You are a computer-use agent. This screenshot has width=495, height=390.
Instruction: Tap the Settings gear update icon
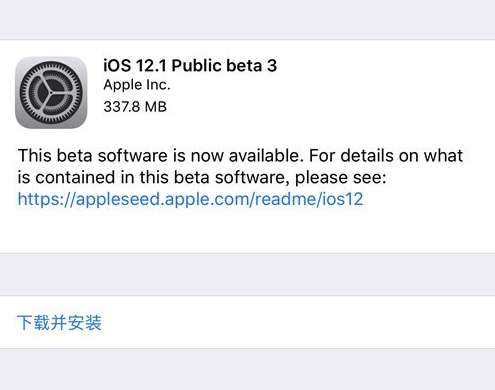(51, 92)
